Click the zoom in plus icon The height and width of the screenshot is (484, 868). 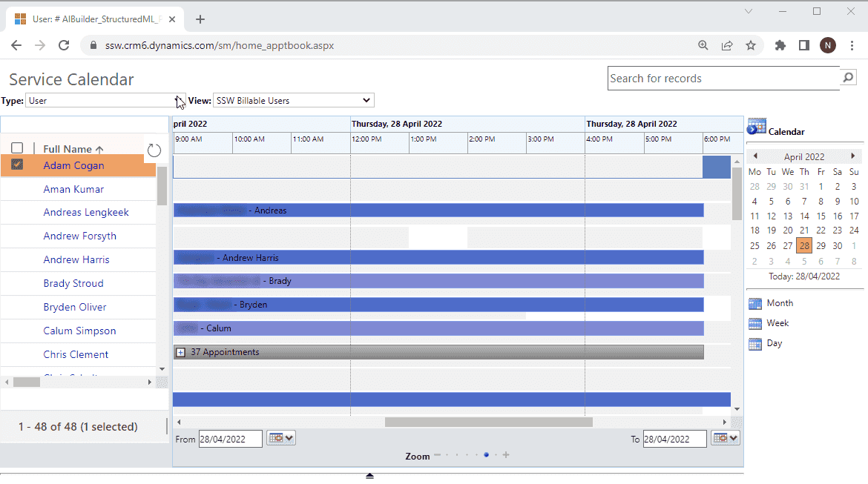[506, 455]
